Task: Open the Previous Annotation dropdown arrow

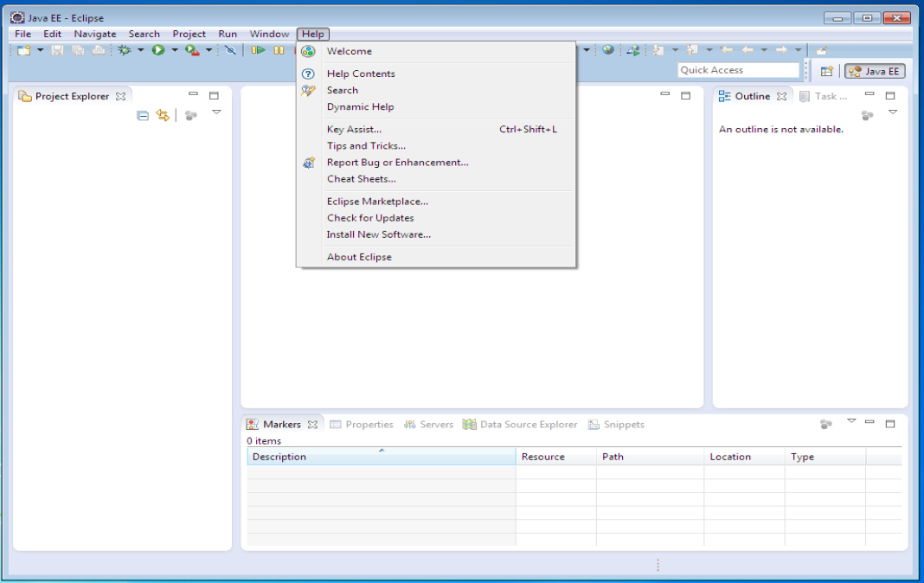Action: click(709, 51)
